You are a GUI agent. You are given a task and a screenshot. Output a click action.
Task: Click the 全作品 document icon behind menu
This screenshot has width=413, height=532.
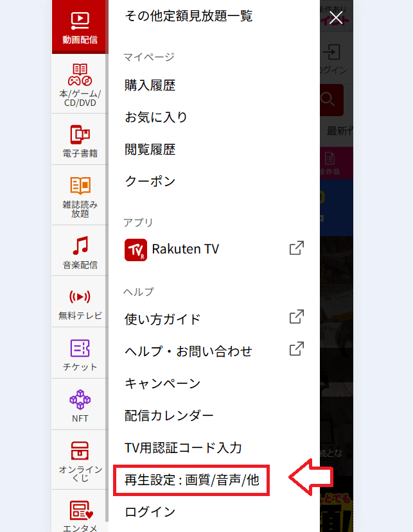coord(330,159)
